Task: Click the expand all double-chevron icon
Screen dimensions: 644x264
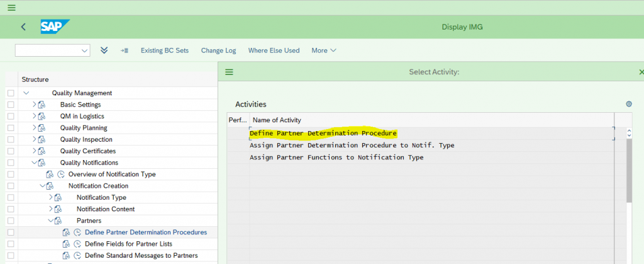Action: 104,50
